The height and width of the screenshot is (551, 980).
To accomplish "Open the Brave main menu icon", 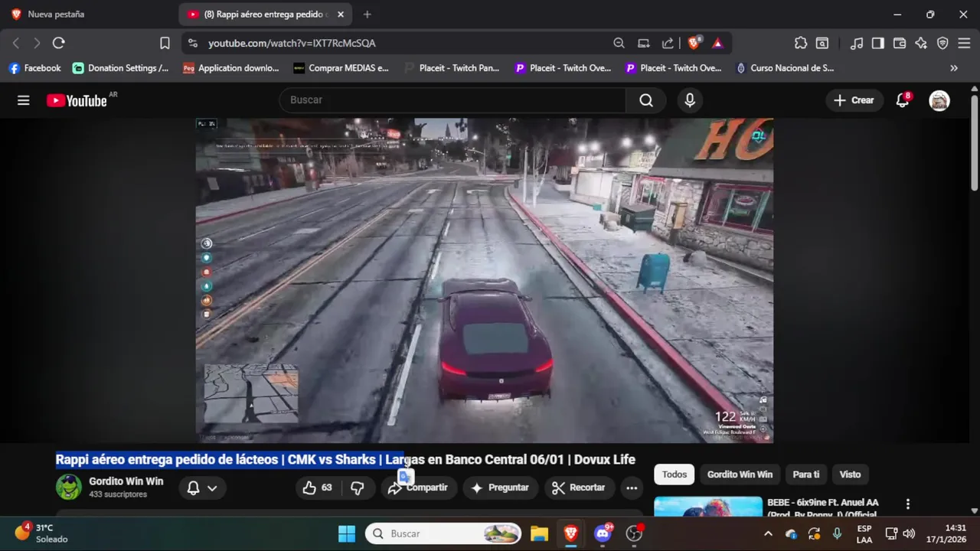I will pyautogui.click(x=964, y=44).
